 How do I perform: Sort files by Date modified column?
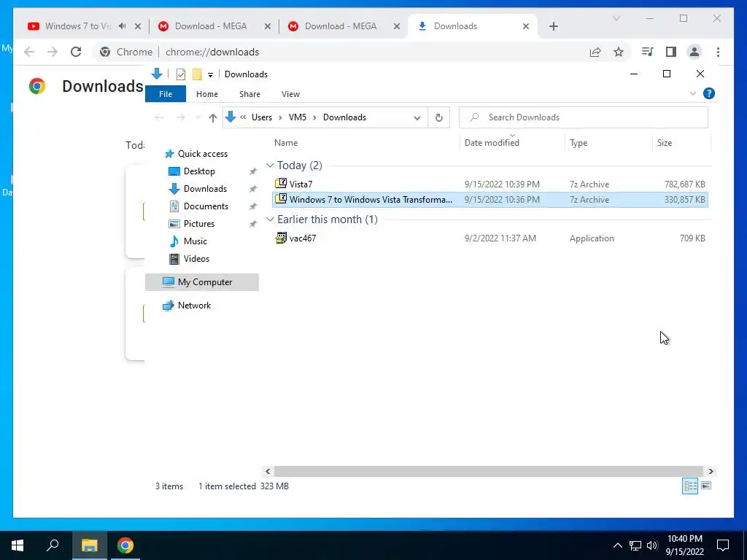point(492,143)
